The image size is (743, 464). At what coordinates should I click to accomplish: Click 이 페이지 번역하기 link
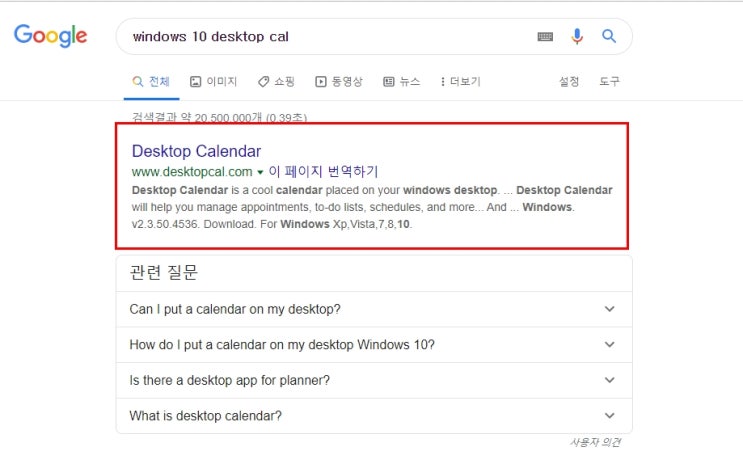[323, 171]
